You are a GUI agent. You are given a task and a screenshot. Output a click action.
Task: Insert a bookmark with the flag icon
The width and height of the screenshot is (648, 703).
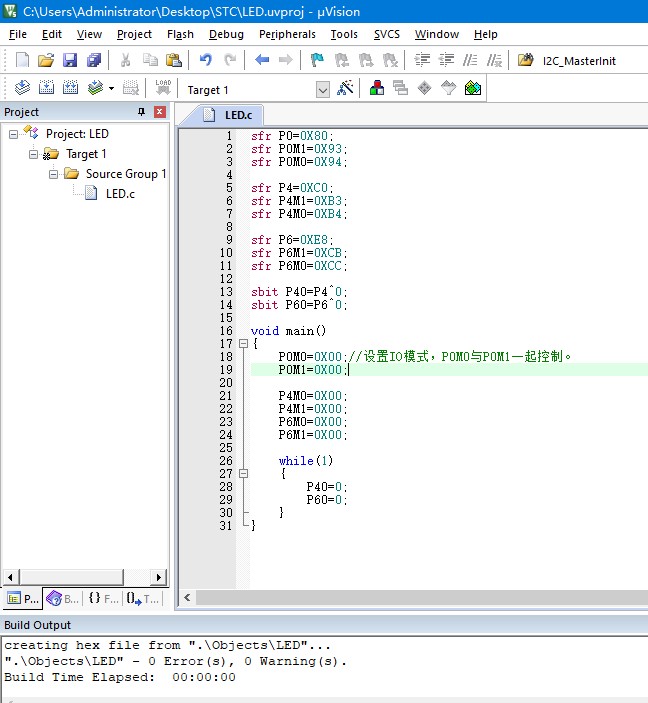tap(317, 60)
